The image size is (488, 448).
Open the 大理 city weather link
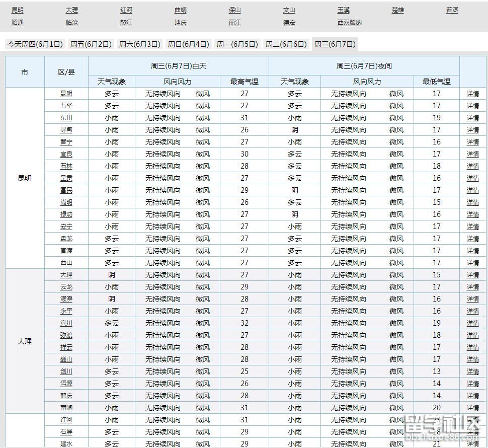71,10
